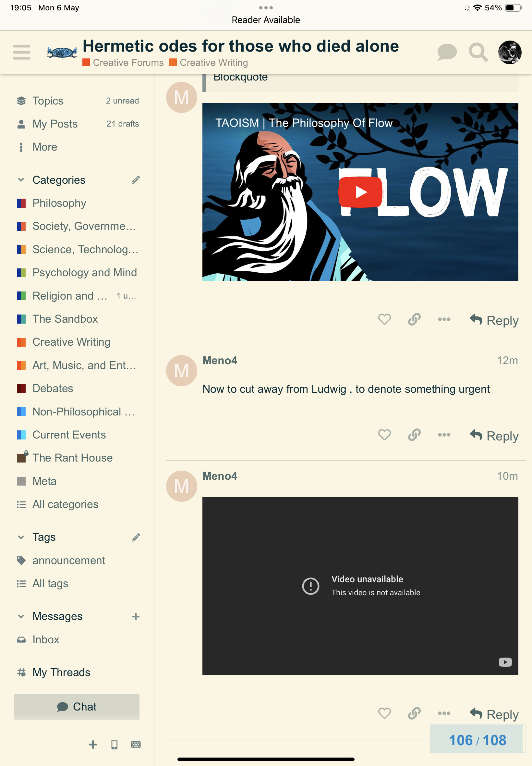Image resolution: width=532 pixels, height=766 pixels.
Task: Edit Categories section with pencil icon
Action: [136, 180]
